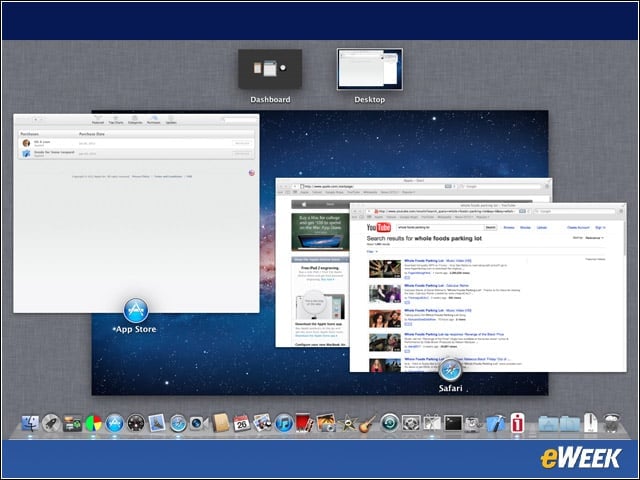Open the red 'i' info app icon
The height and width of the screenshot is (480, 640).
click(x=518, y=423)
